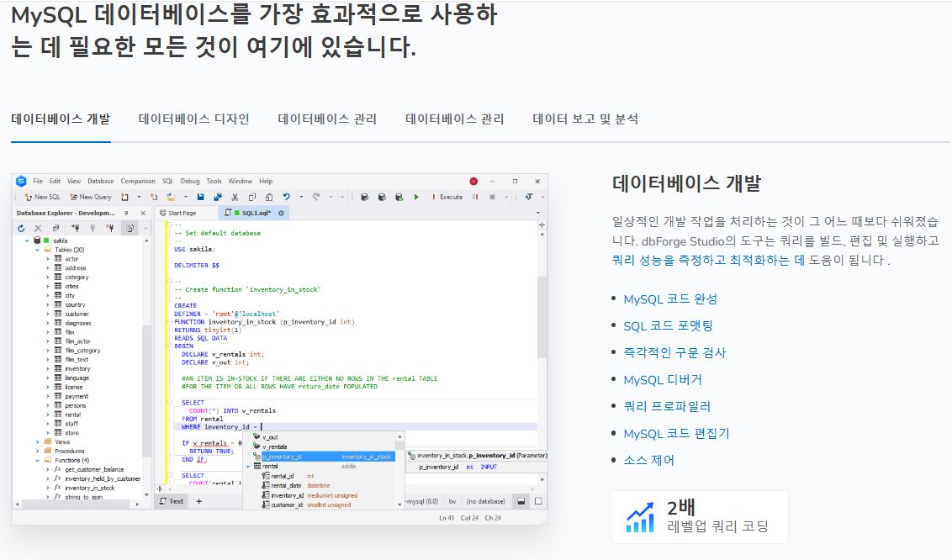Click the sakila database cylinder icon
The image size is (952, 560).
click(37, 240)
